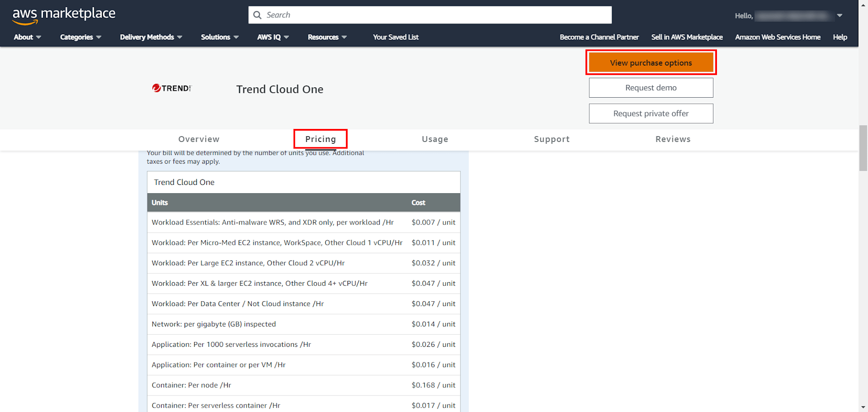
Task: Switch to the Usage tab
Action: (x=435, y=139)
